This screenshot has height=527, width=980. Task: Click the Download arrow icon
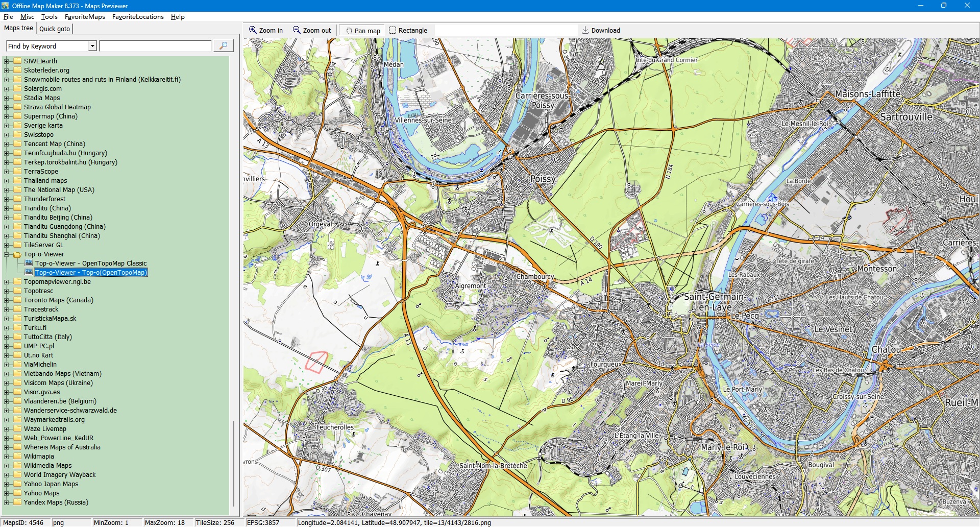[585, 30]
